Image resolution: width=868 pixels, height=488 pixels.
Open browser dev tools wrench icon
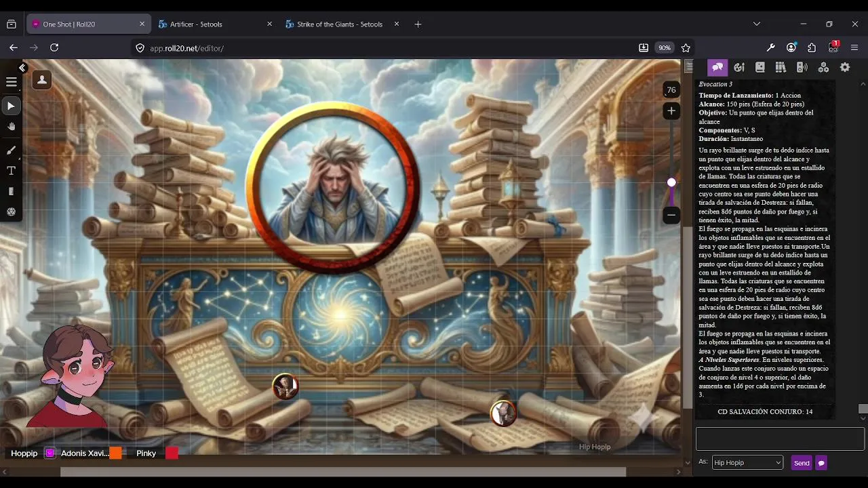coord(771,47)
